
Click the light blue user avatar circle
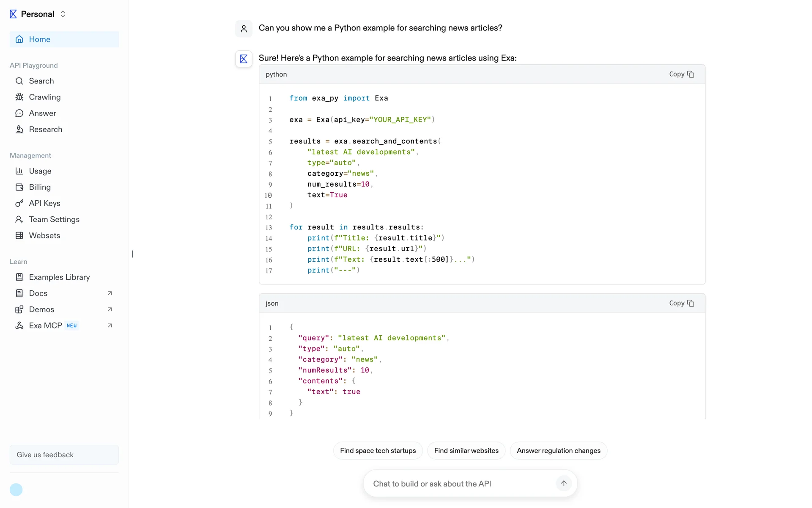pos(16,490)
